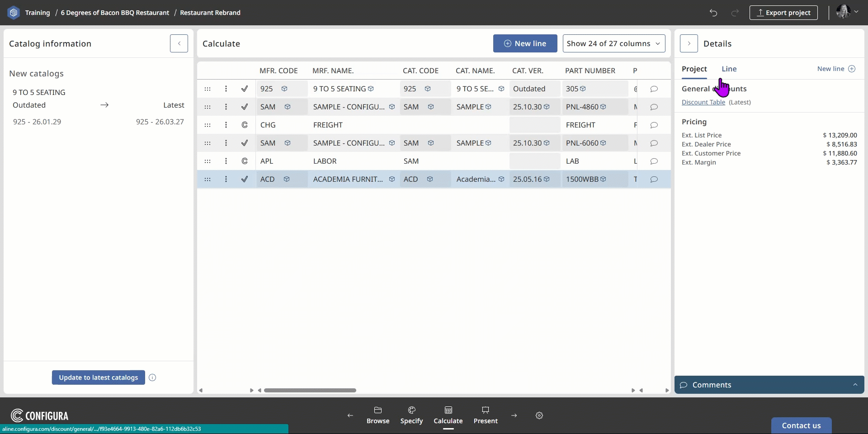This screenshot has width=868, height=434.
Task: Click the far-right scroll arrow of the table
Action: (x=667, y=390)
